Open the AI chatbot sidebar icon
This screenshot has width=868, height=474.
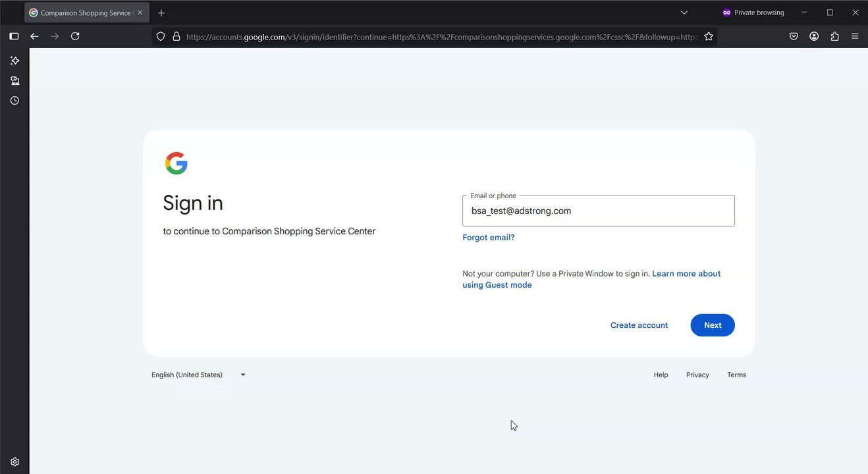(x=14, y=61)
